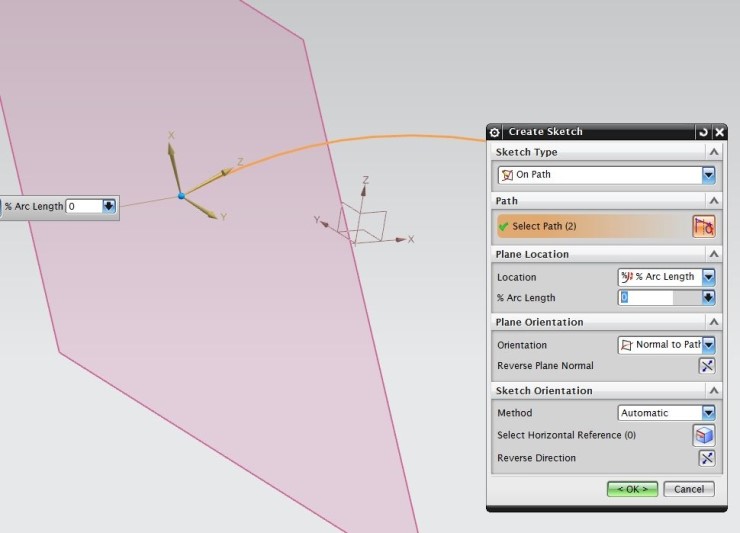Image resolution: width=740 pixels, height=533 pixels.
Task: Open the On Path sketch type dropdown
Action: point(708,175)
